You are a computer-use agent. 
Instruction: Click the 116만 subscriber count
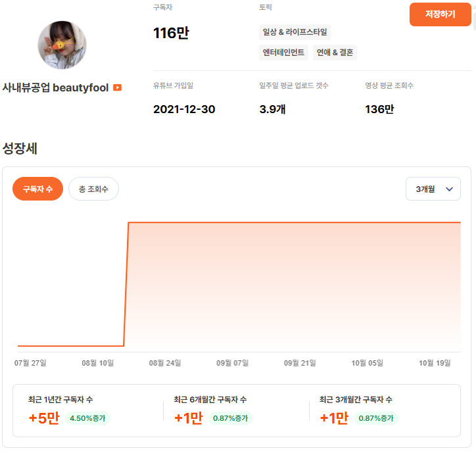[171, 32]
